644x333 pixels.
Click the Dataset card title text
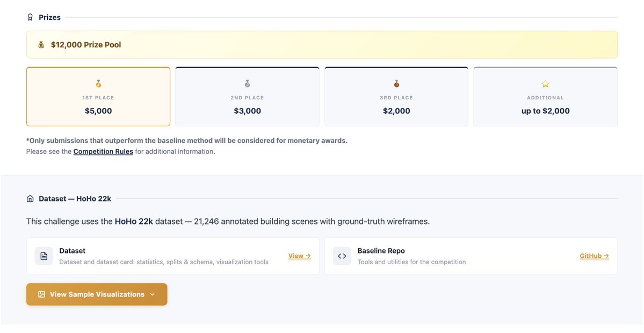point(73,251)
